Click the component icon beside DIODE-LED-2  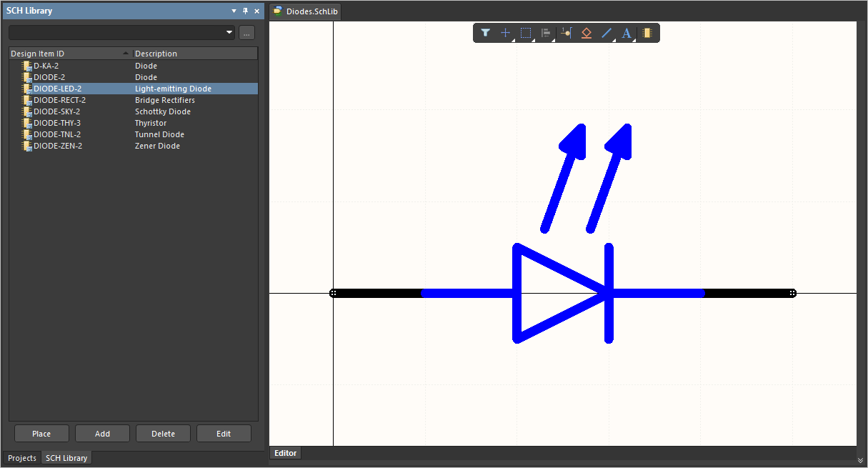pos(27,89)
